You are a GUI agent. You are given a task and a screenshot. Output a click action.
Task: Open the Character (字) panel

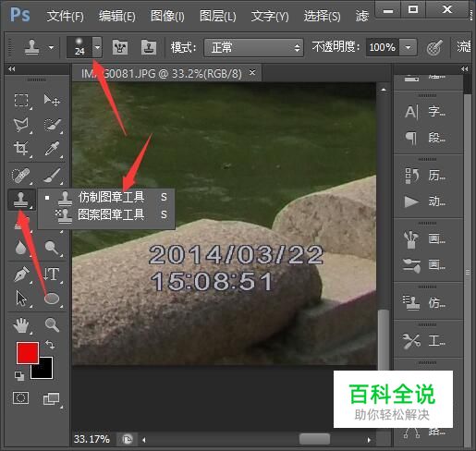[x=425, y=111]
